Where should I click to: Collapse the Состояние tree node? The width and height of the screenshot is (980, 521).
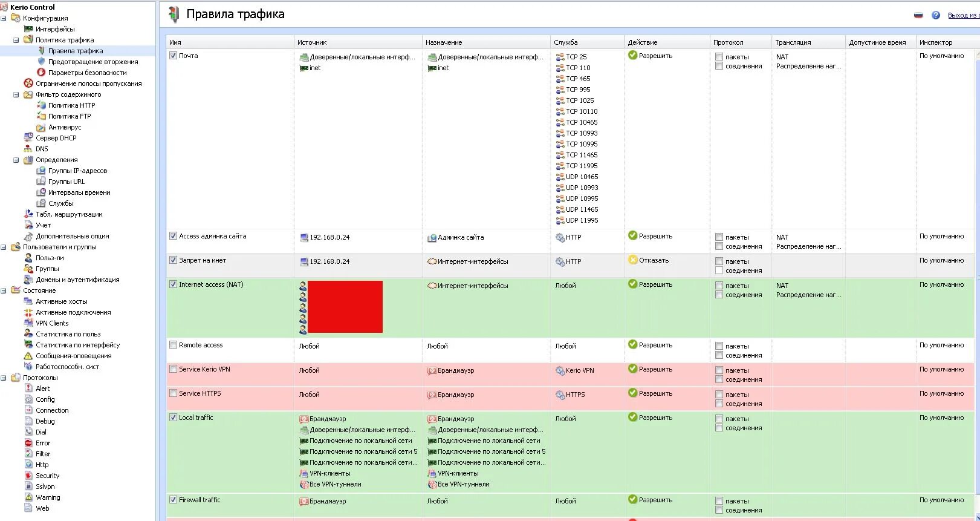[4, 290]
